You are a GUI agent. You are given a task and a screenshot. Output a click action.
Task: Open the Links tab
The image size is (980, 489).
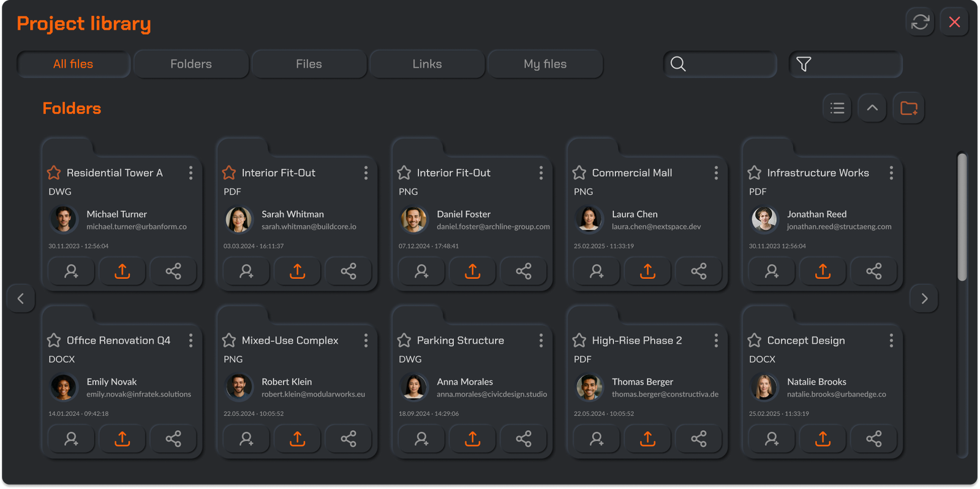tap(427, 64)
